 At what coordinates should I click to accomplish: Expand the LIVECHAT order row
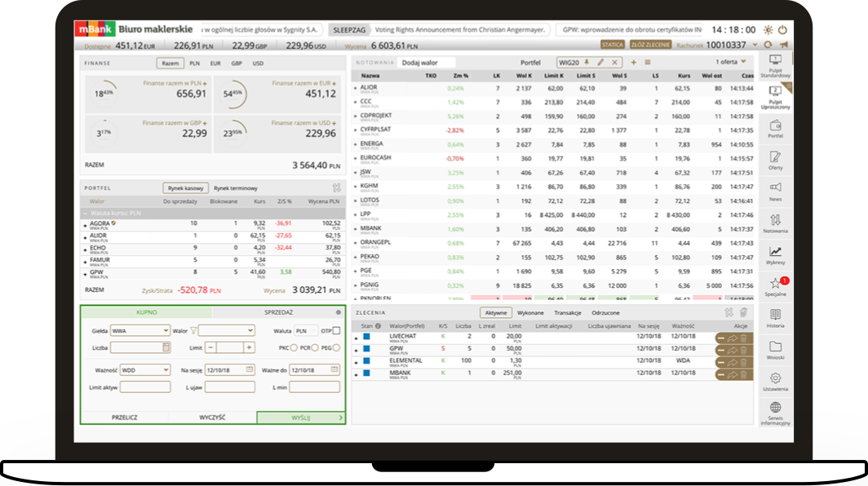click(356, 338)
